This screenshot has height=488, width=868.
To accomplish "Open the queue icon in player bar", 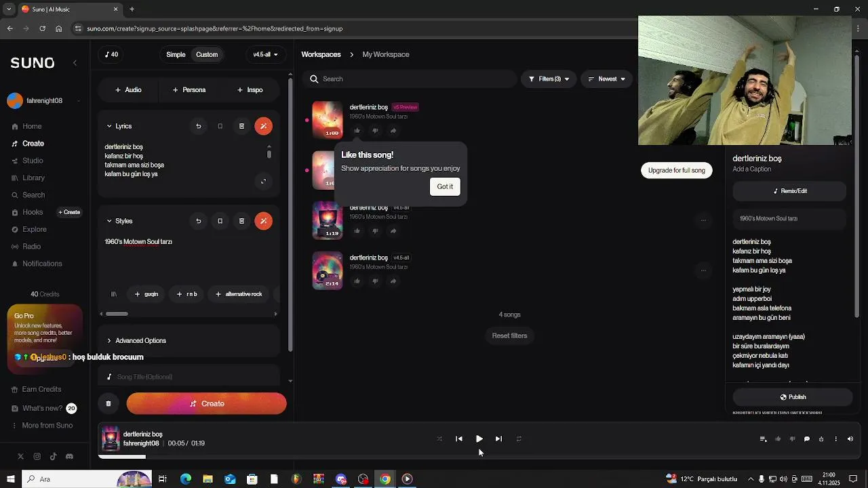I will tap(763, 439).
